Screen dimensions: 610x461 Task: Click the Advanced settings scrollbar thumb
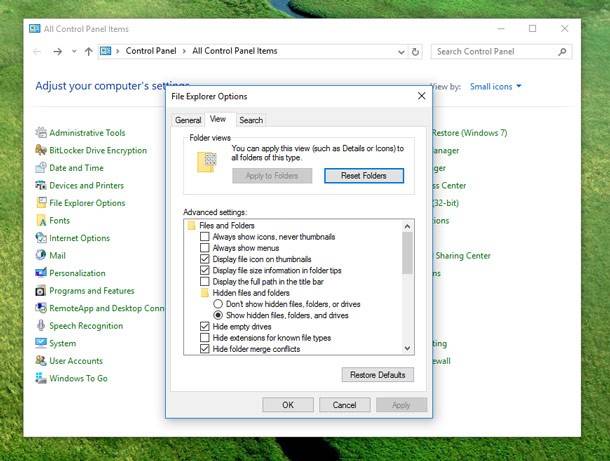(x=407, y=253)
